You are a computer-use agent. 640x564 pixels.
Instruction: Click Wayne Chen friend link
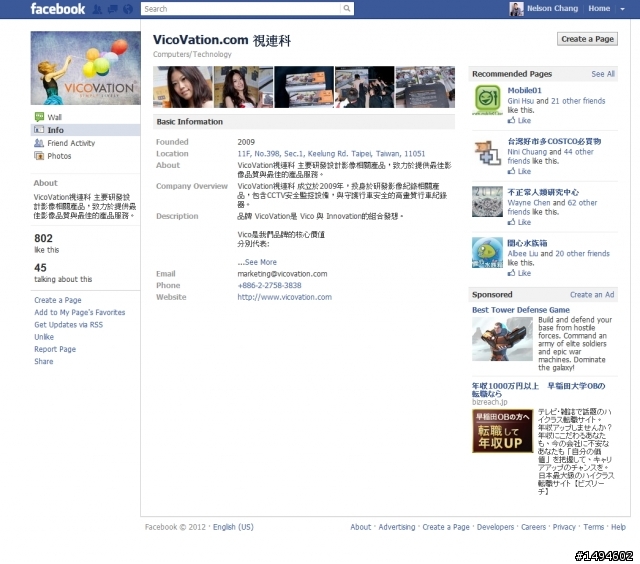[529, 203]
